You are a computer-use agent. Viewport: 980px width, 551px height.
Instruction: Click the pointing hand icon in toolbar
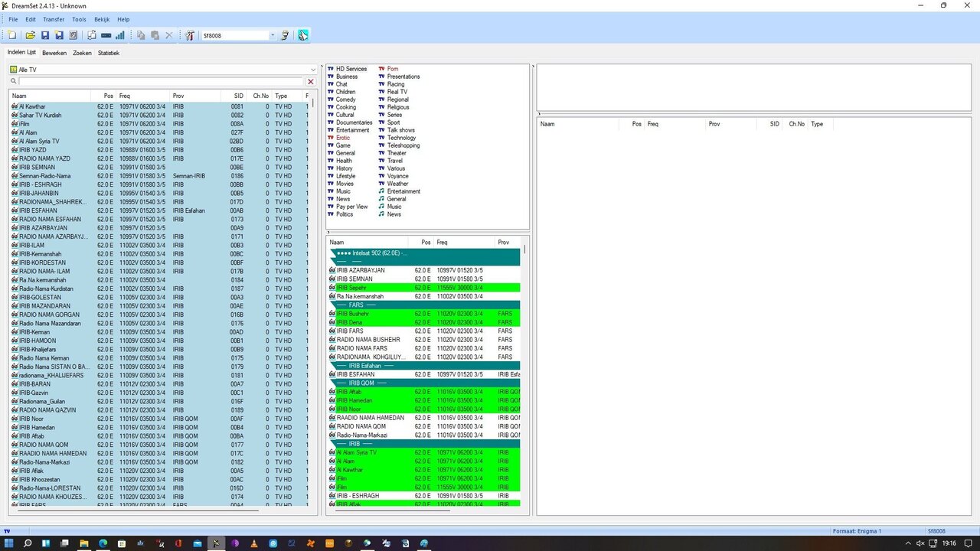click(x=303, y=35)
